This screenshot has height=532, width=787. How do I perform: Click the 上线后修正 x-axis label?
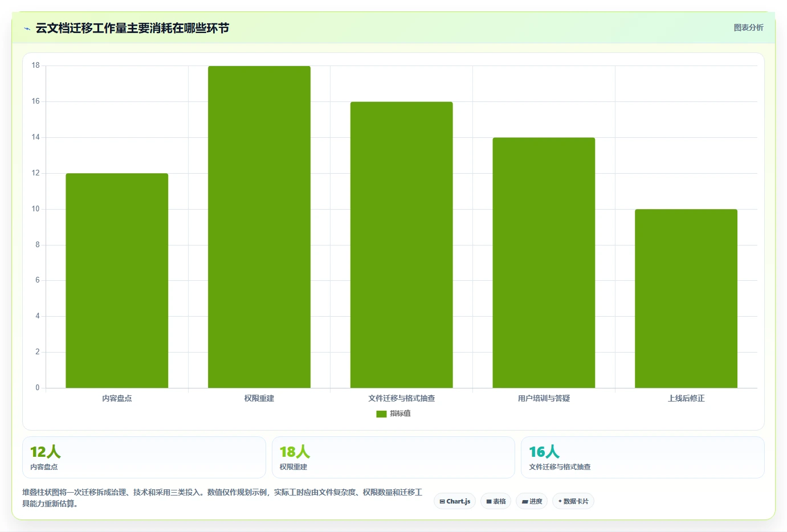pos(686,398)
